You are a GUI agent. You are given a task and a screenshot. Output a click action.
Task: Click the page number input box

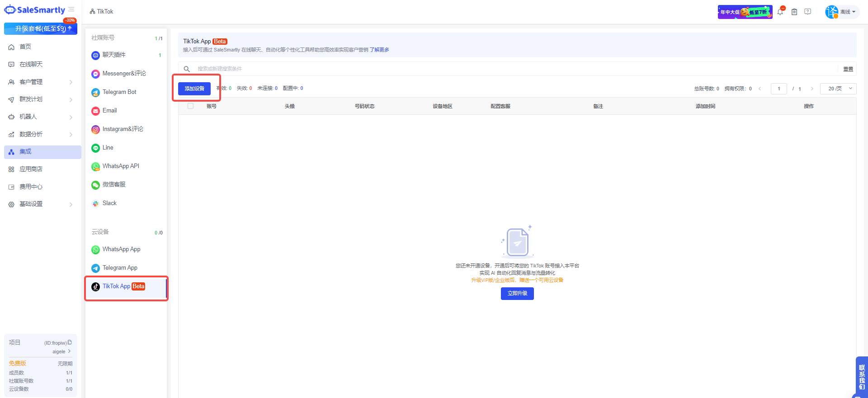click(x=779, y=89)
